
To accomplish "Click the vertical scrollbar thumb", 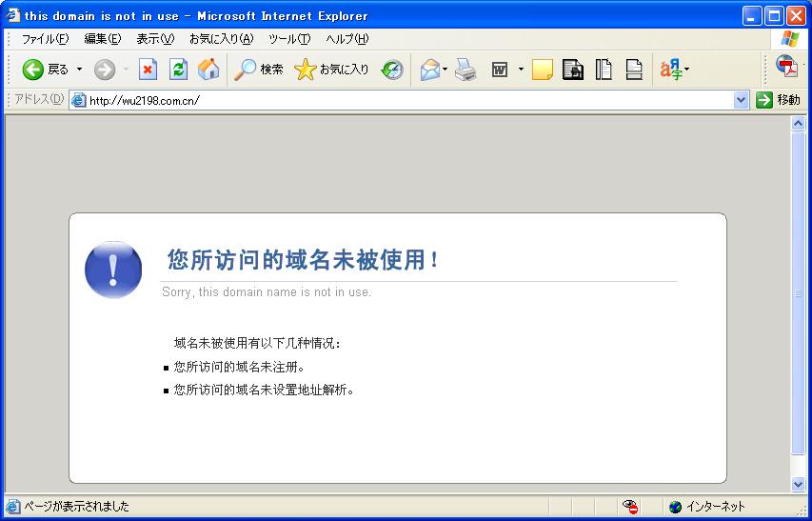I will pyautogui.click(x=798, y=293).
